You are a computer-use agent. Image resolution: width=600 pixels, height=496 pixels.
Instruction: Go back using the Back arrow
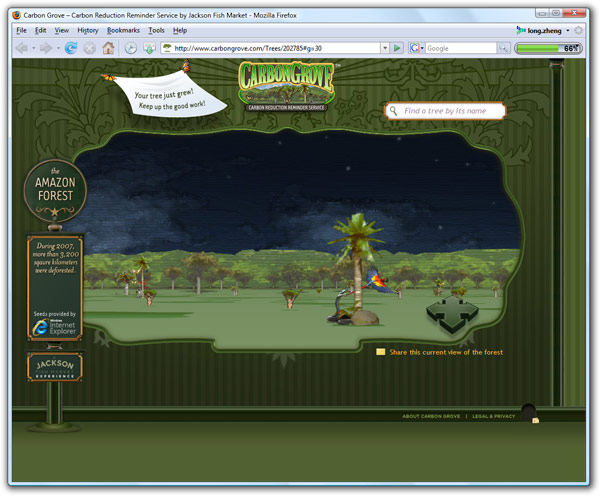[22, 48]
